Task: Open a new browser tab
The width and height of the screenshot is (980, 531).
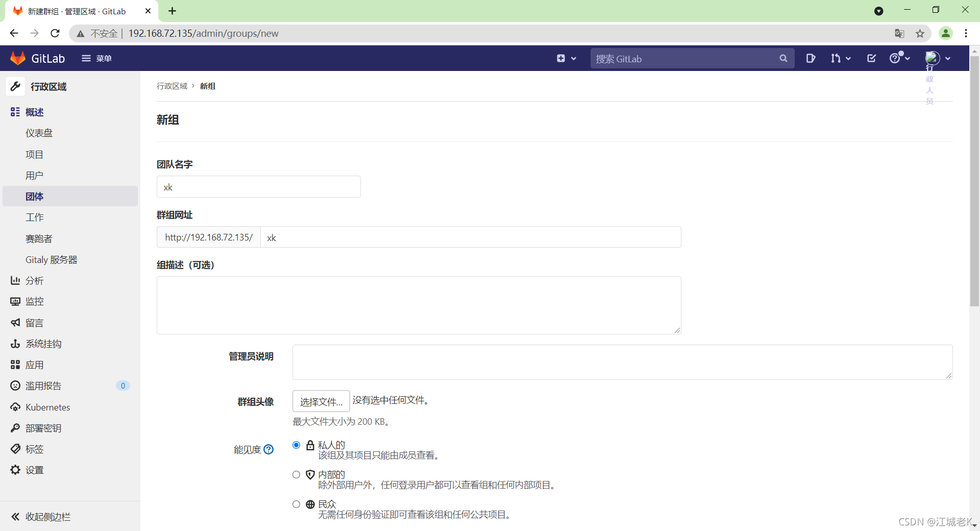Action: [x=173, y=11]
